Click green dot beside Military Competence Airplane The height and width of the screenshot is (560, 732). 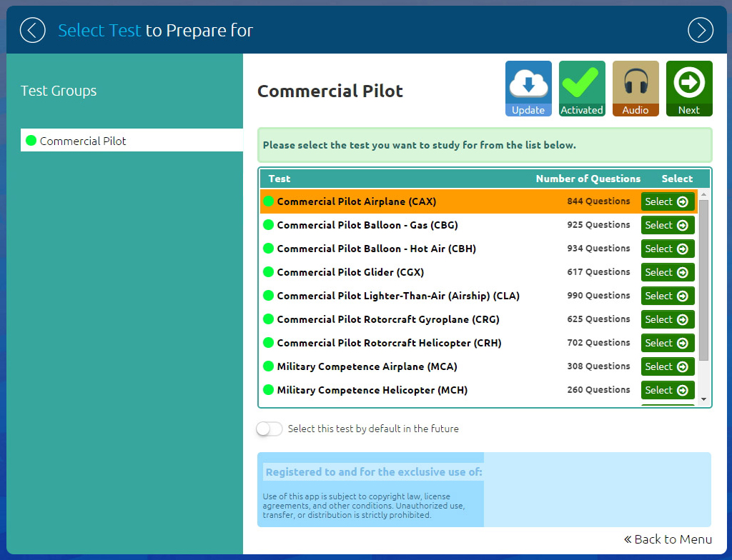[269, 366]
